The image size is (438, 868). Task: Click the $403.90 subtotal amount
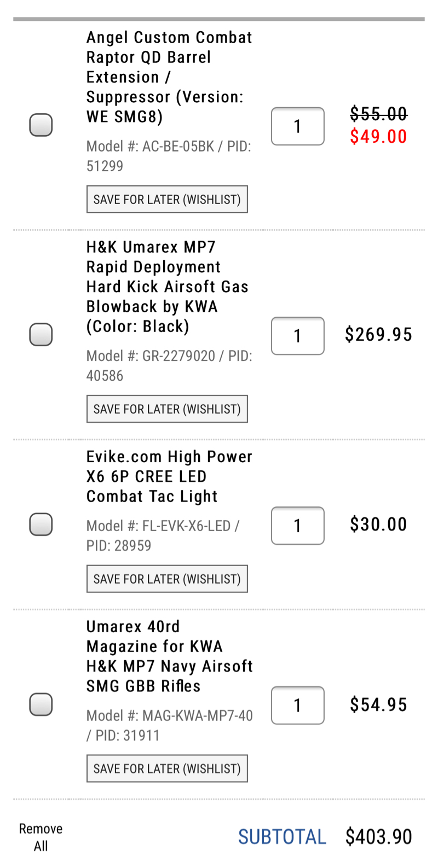378,837
